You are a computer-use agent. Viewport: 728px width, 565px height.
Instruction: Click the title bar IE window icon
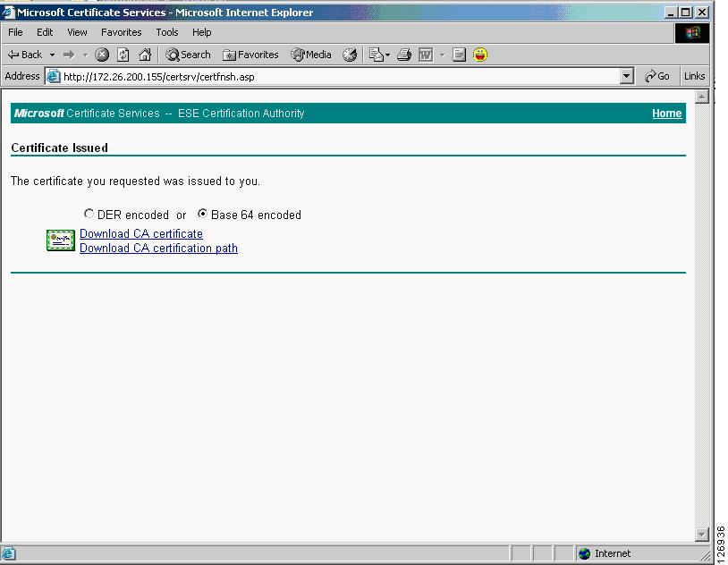pos(8,13)
